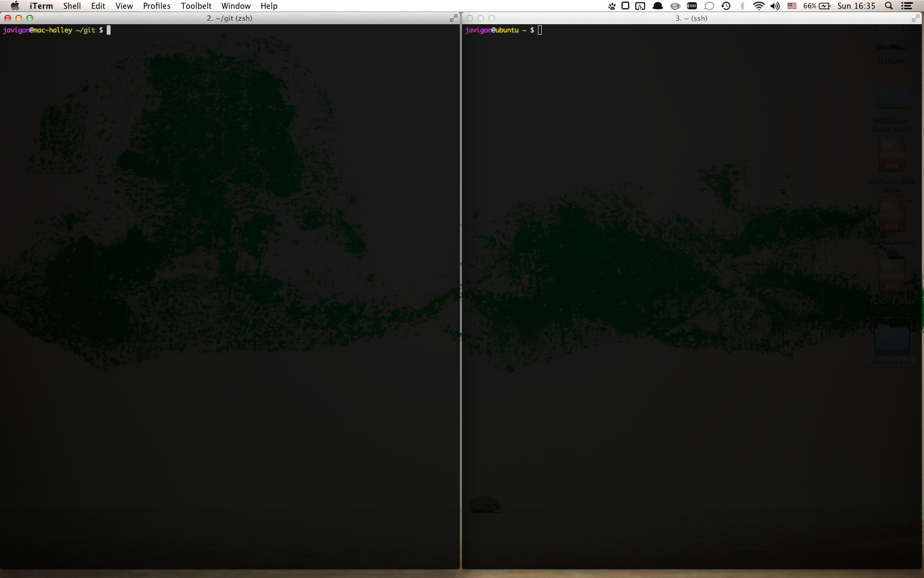This screenshot has height=578, width=924.
Task: Click the iTerm application menu
Action: pyautogui.click(x=41, y=6)
